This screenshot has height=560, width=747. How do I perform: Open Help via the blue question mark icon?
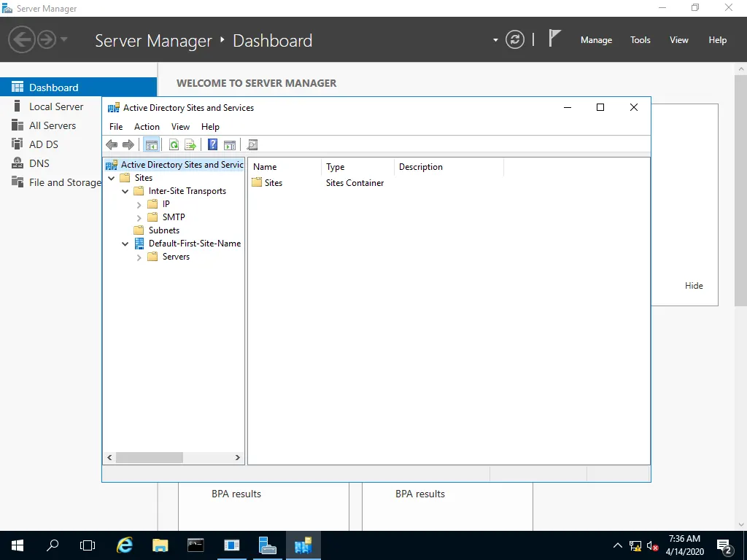pos(212,145)
